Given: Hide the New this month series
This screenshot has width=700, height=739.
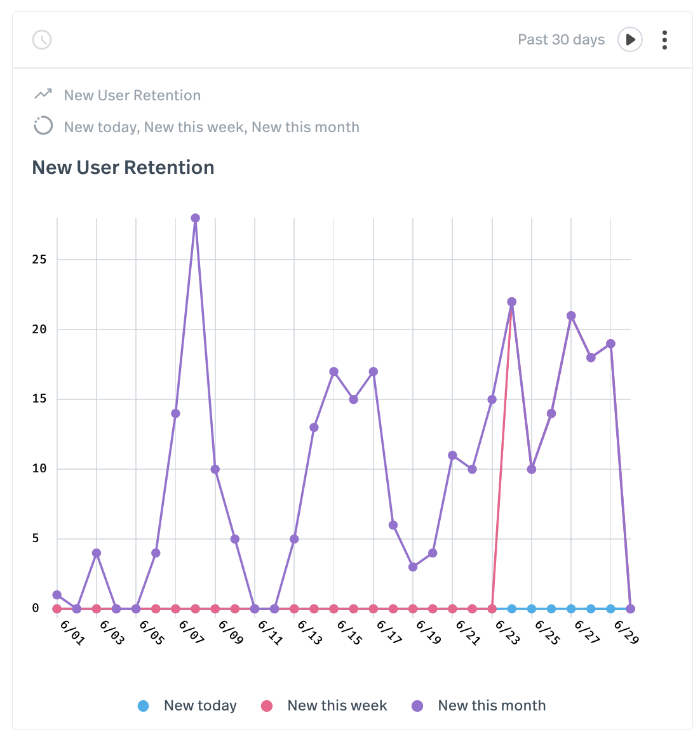Looking at the screenshot, I should [490, 705].
